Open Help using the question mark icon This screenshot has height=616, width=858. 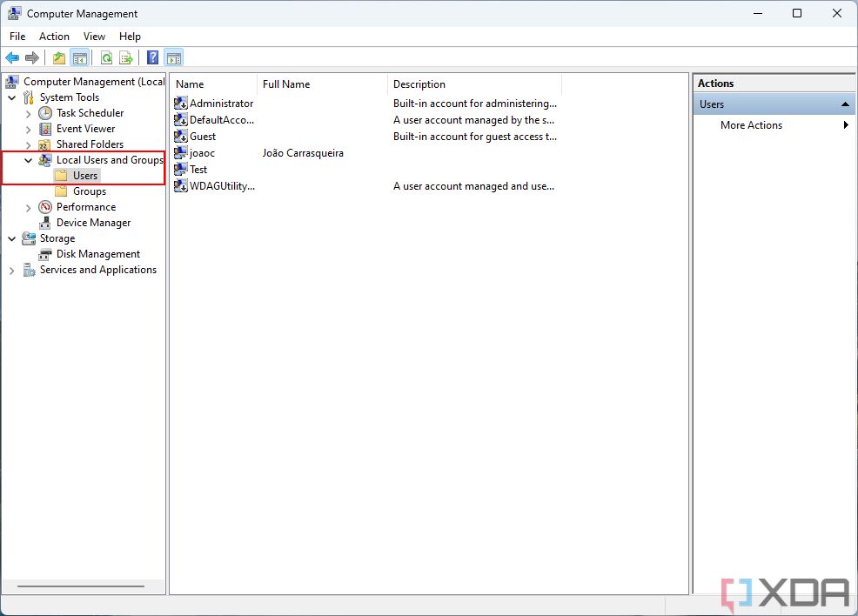tap(151, 57)
